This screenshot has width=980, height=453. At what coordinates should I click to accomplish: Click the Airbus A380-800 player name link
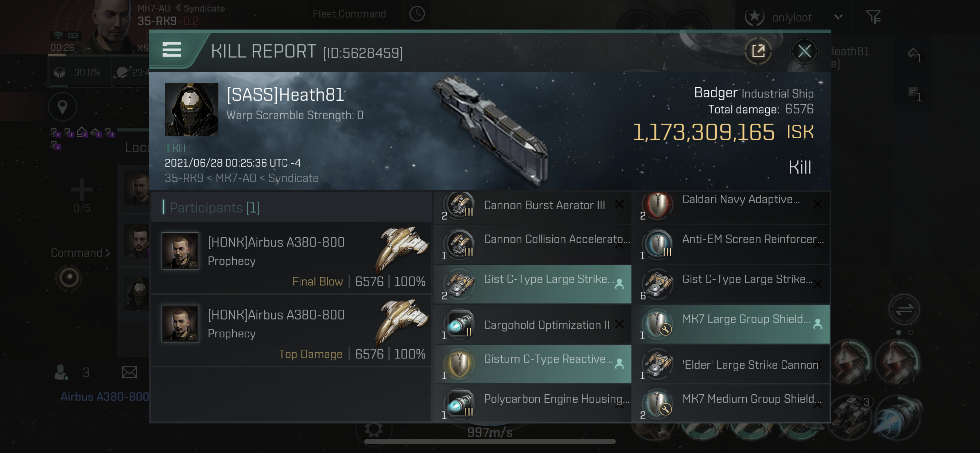[x=105, y=397]
